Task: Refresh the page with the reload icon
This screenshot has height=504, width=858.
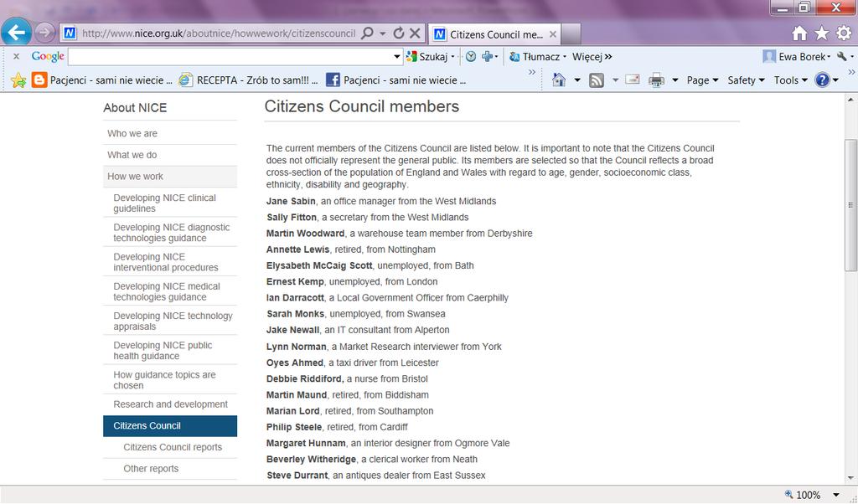Action: pyautogui.click(x=399, y=33)
